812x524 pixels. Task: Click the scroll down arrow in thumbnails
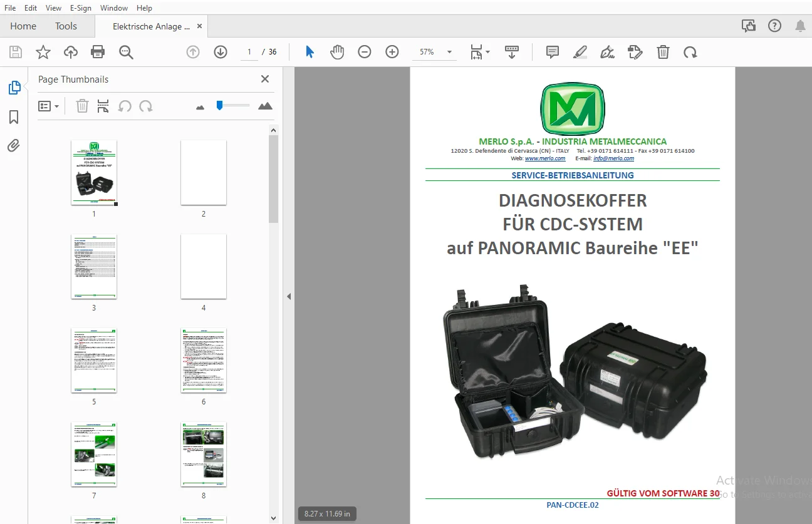273,518
